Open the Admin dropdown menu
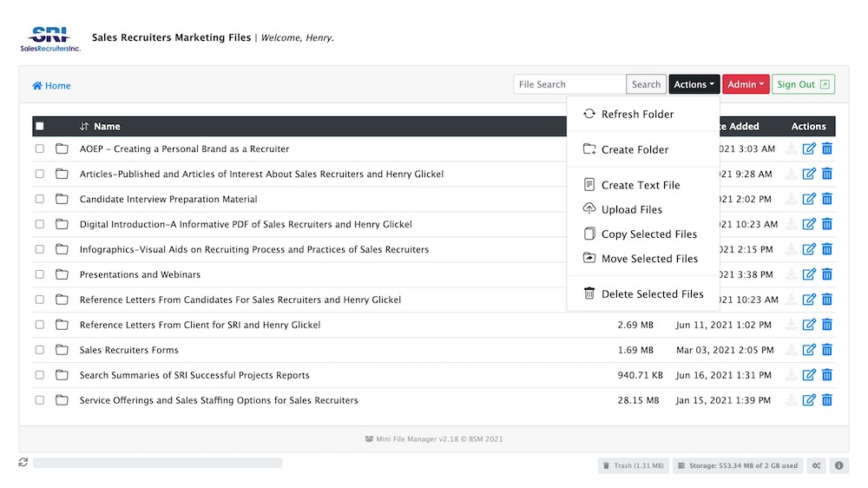Viewport: 868px width, 488px height. pos(746,84)
